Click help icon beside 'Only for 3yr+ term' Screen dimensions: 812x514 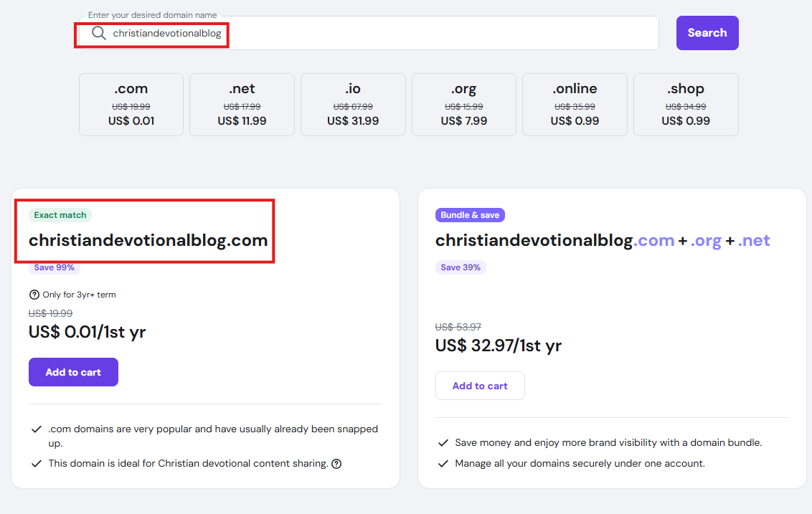[34, 295]
